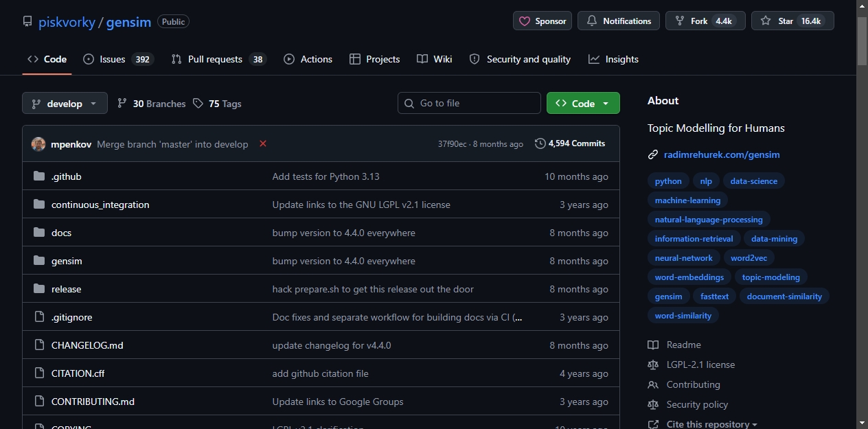Click the release folder icon
This screenshot has height=429, width=868.
[39, 289]
